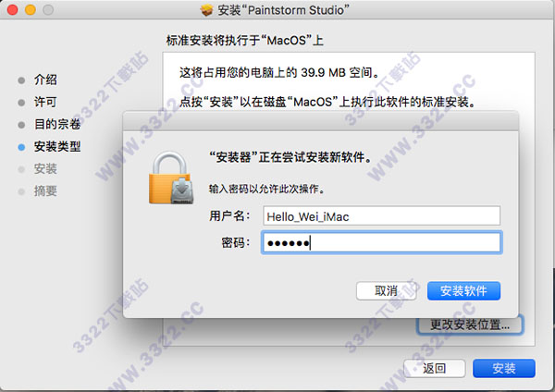Viewport: 555px width, 392px height.
Task: Click the blue 安装 button at bottom
Action: [504, 368]
